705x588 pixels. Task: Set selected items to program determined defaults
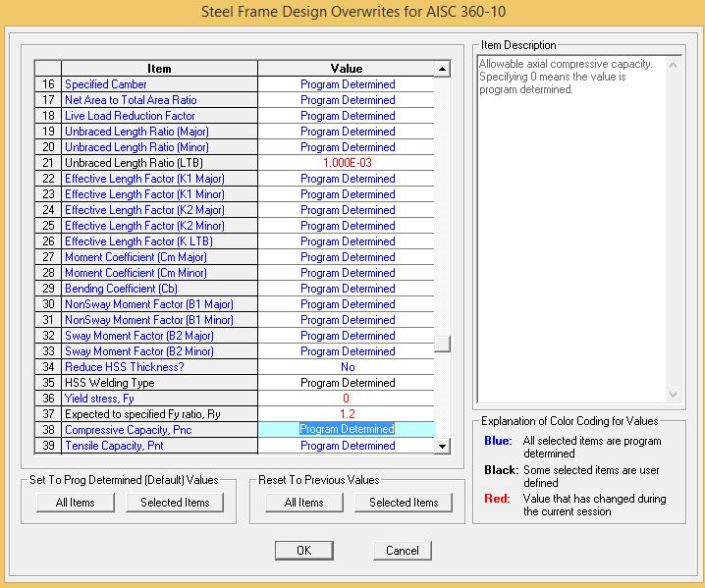[x=175, y=503]
